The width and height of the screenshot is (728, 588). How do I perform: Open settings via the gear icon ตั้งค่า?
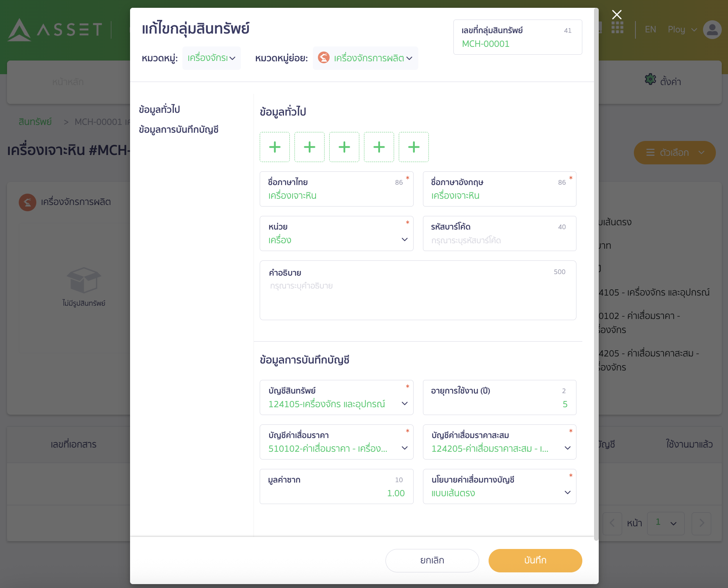[650, 79]
